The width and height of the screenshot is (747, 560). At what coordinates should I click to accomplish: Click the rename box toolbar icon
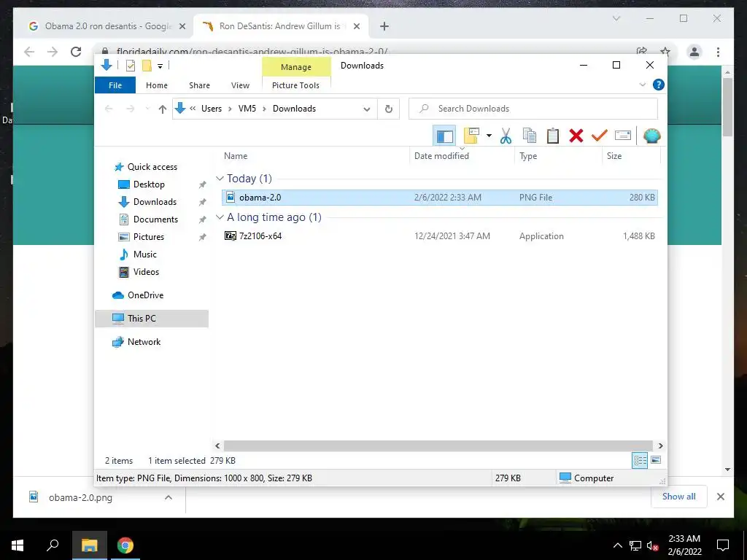click(623, 136)
